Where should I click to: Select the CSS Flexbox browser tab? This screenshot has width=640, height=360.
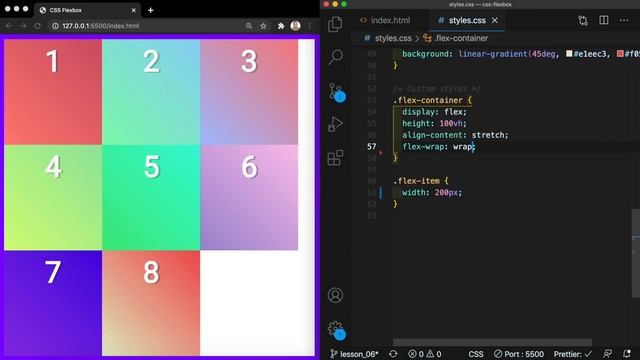point(87,10)
